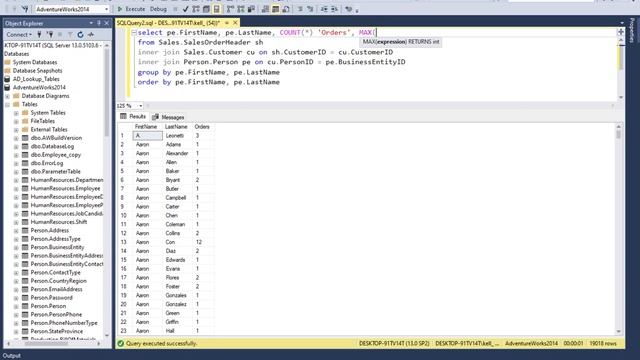Toggle auto-hide pin on Object Explorer
The image size is (640, 360).
[99, 23]
